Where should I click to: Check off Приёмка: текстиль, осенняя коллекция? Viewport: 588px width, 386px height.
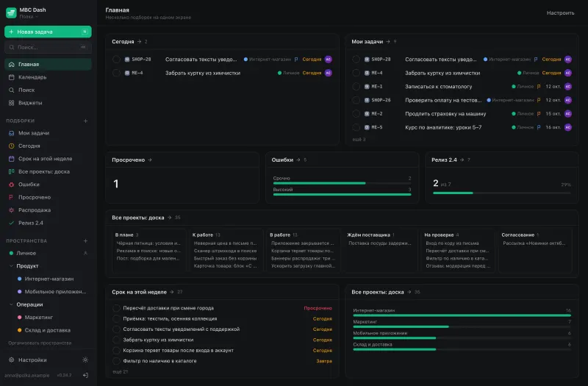pyautogui.click(x=116, y=319)
